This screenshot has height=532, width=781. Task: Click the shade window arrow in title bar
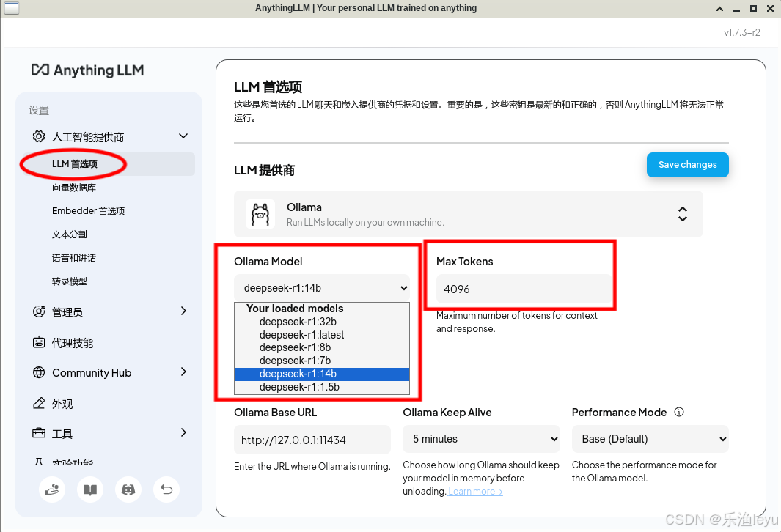coord(719,9)
